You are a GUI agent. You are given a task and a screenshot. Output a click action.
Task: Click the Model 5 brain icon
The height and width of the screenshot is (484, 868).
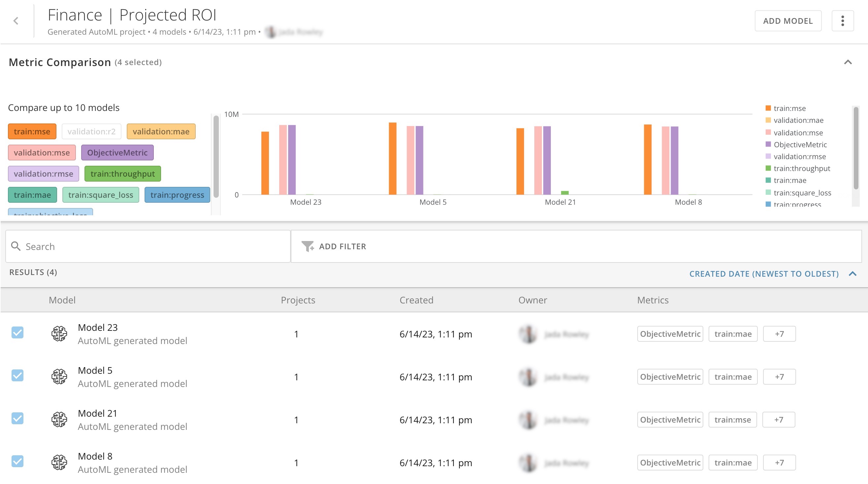[59, 376]
